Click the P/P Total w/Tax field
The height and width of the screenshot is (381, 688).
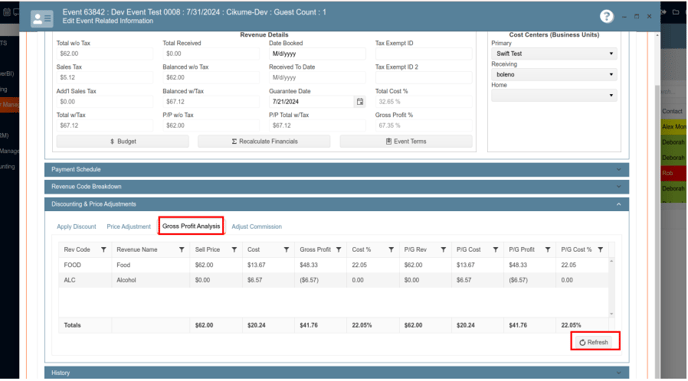click(x=317, y=126)
